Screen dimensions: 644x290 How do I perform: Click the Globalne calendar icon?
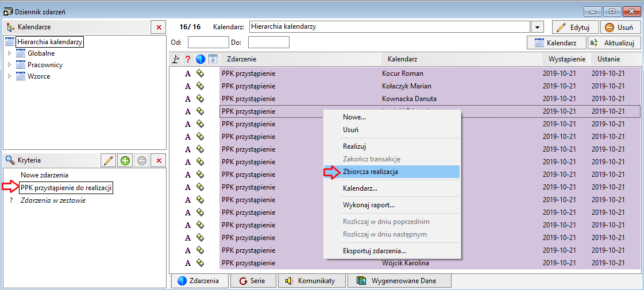(21, 53)
